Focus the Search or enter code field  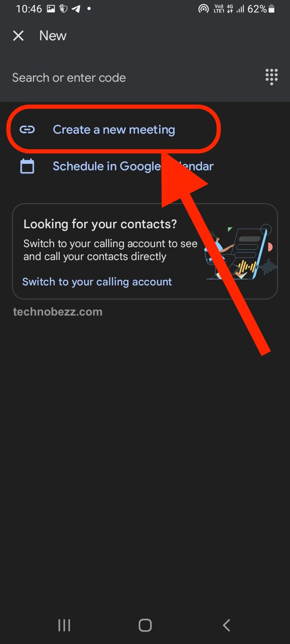pos(133,77)
